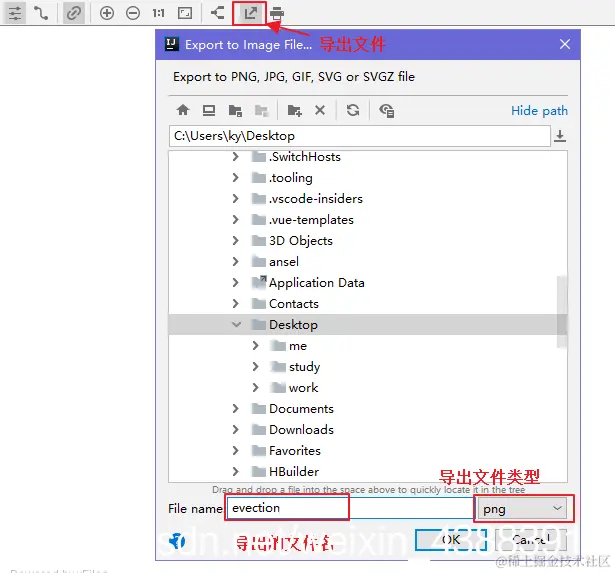Select the edge routing path icon
Image resolution: width=615 pixels, height=573 pixels.
(41, 13)
